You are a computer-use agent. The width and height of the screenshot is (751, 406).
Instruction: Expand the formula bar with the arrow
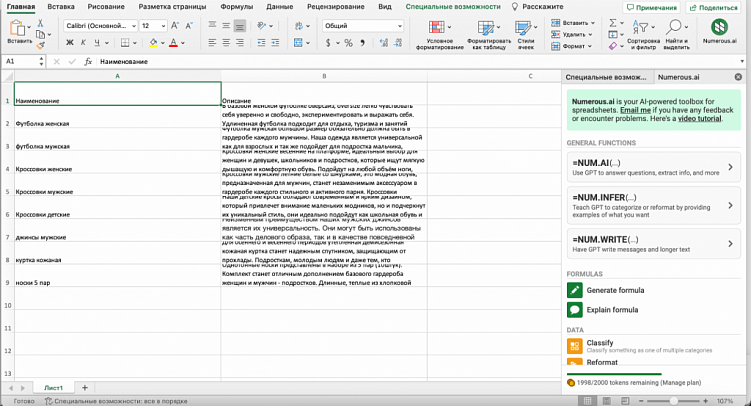(x=742, y=61)
